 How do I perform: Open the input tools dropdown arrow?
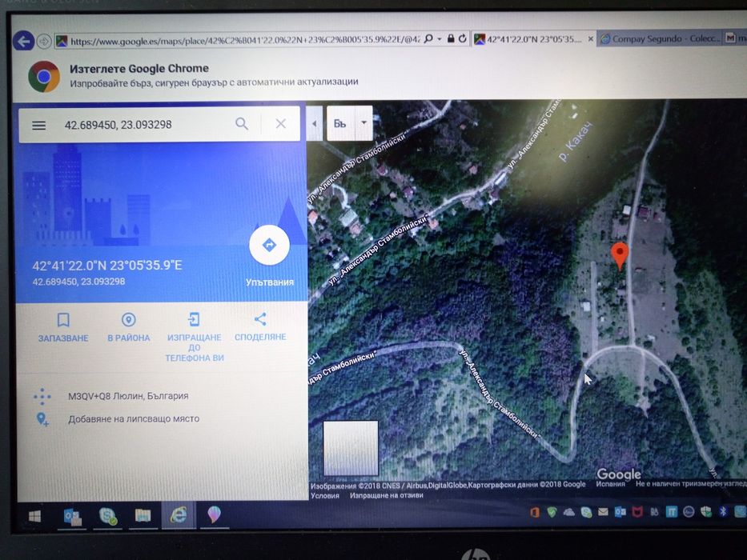tap(364, 123)
